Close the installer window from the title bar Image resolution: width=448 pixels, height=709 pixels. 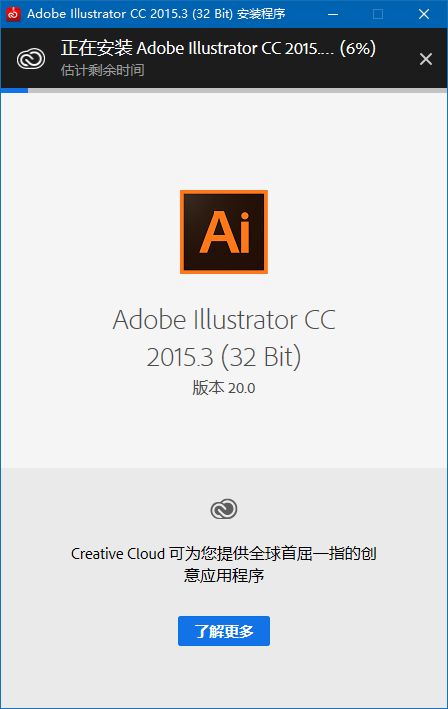point(424,14)
